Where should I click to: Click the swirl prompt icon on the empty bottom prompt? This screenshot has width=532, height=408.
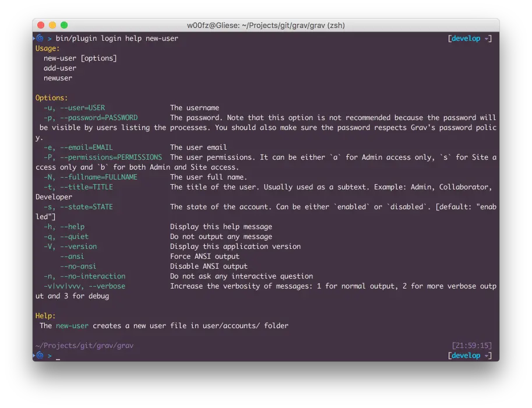[x=40, y=356]
